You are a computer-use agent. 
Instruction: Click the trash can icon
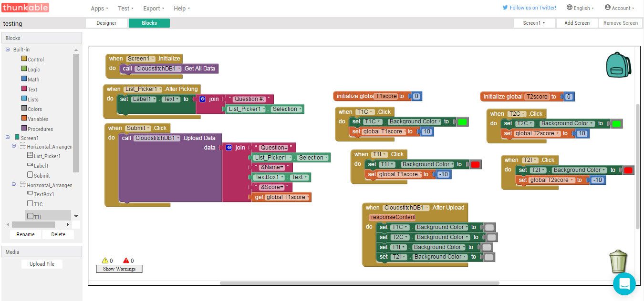point(618,261)
